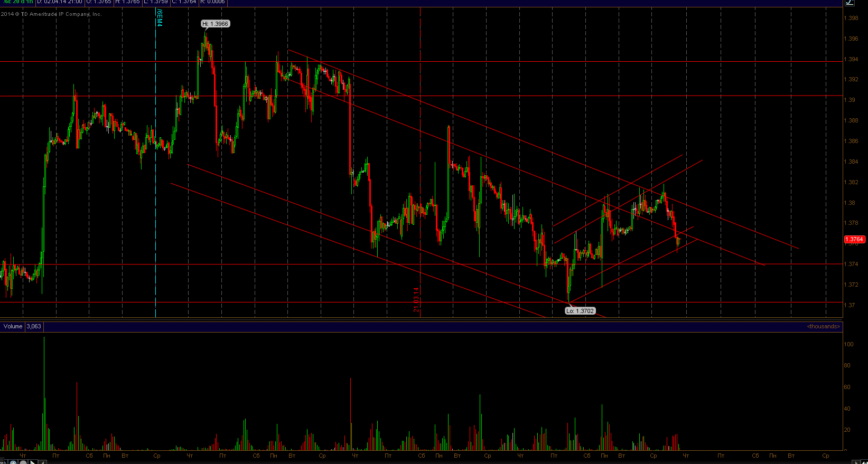Click the 100 volume axis label

(849, 344)
